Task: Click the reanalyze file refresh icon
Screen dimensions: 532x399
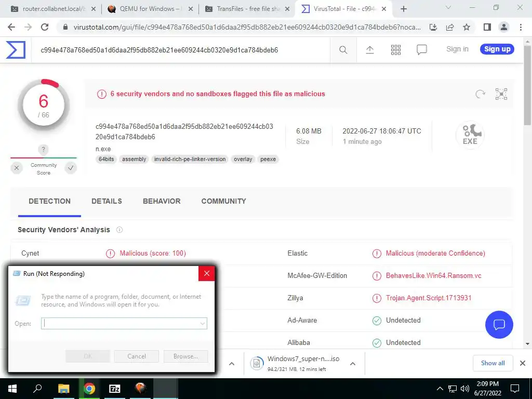Action: click(x=480, y=94)
